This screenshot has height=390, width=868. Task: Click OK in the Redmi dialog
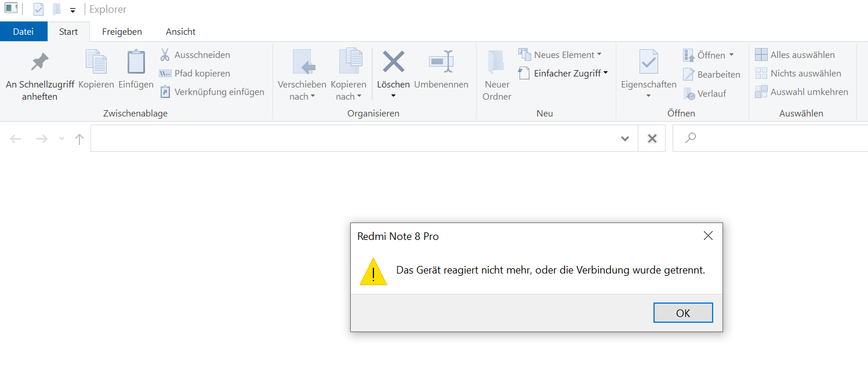coord(683,313)
